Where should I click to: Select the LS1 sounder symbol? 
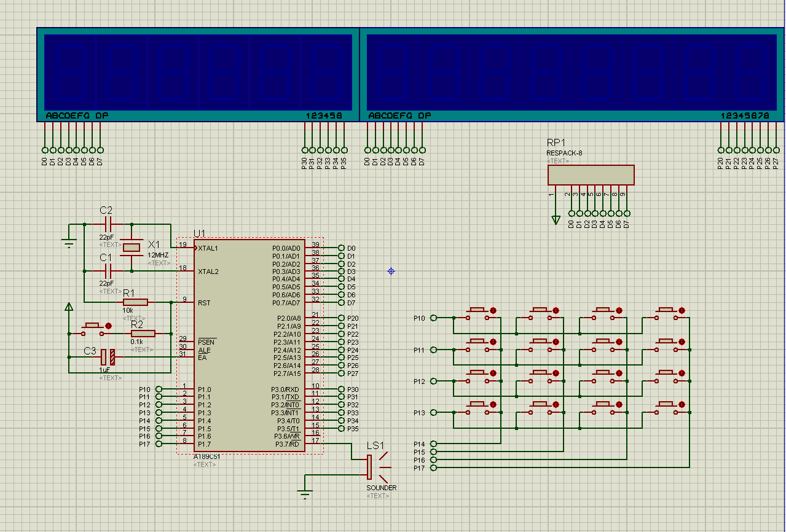tap(377, 467)
